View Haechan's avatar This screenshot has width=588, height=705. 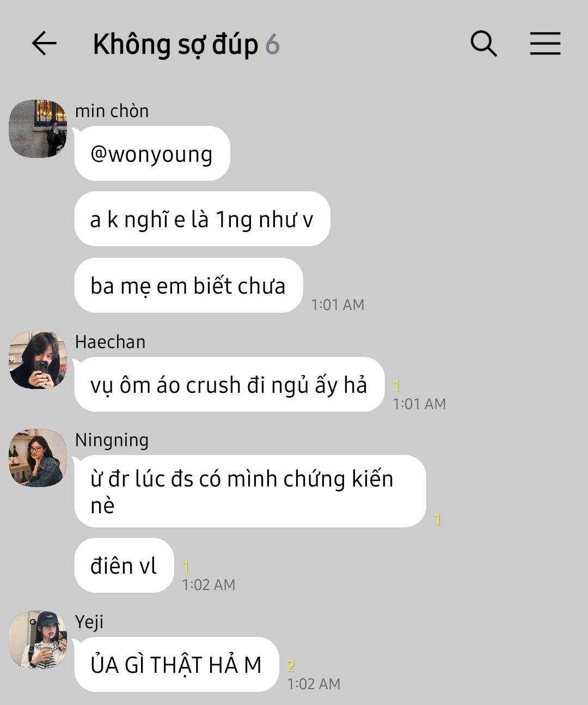[38, 360]
